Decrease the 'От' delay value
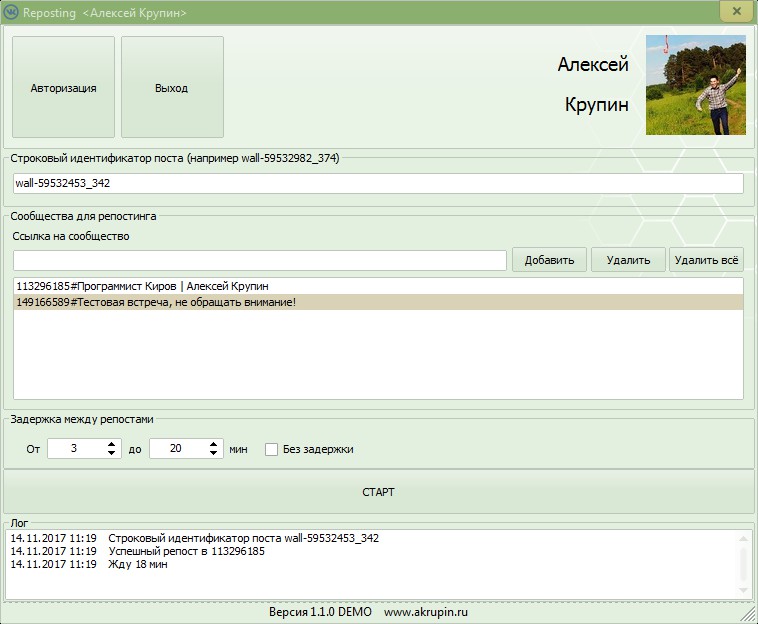This screenshot has width=758, height=624. [112, 453]
